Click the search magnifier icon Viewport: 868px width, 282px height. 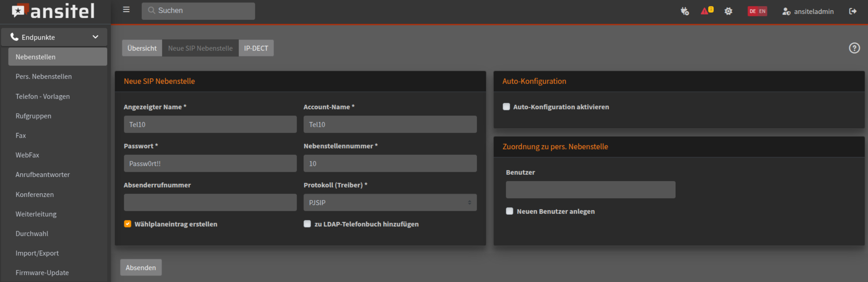coord(152,11)
